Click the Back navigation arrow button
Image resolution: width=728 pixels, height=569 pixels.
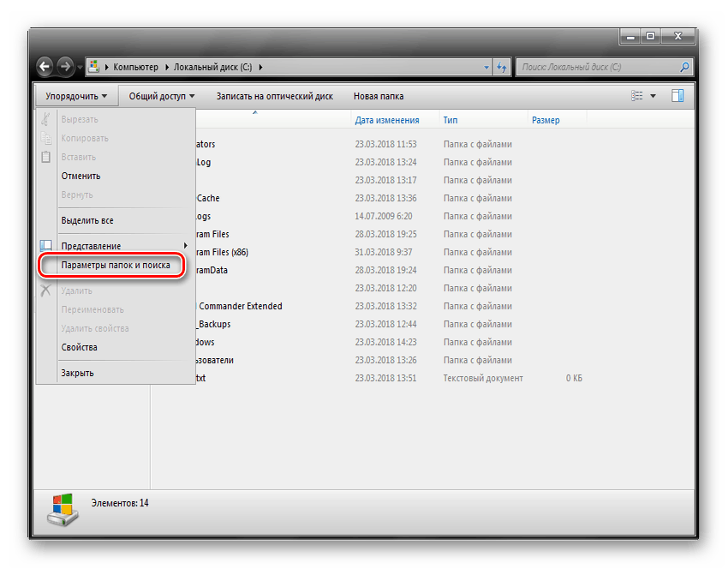click(45, 67)
